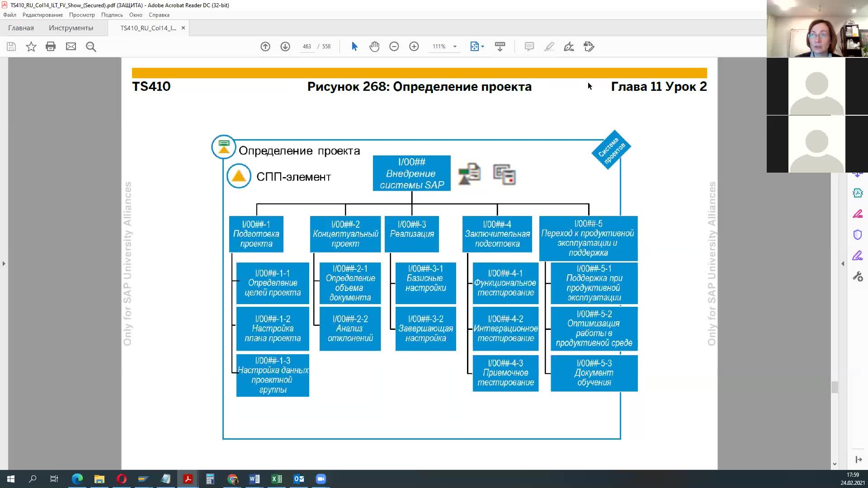Select the highlighter pen tool
The height and width of the screenshot is (488, 868).
click(x=549, y=47)
